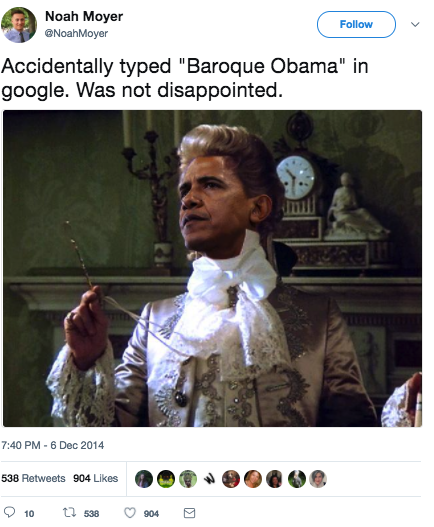Click the second green liker avatar
This screenshot has width=434, height=527.
[166, 479]
